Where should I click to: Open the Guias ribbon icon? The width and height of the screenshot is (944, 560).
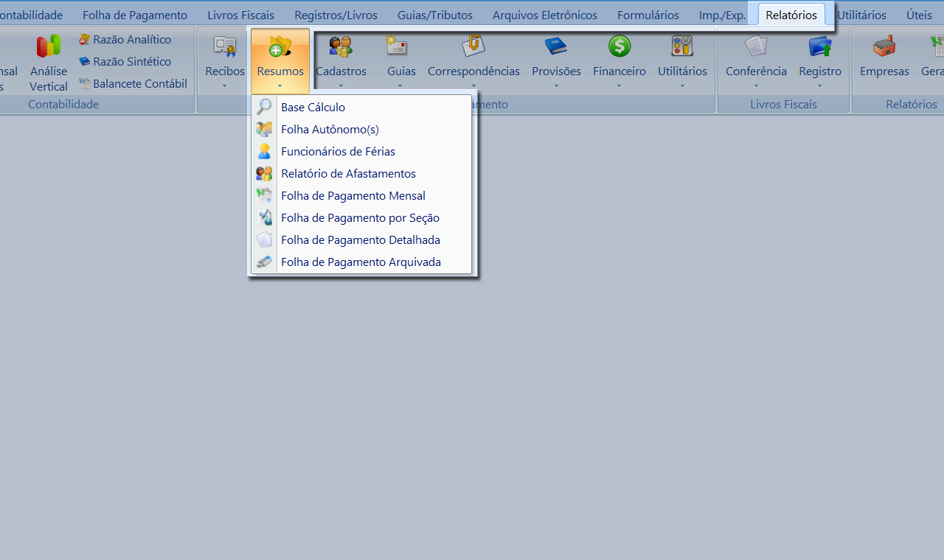coord(397,46)
